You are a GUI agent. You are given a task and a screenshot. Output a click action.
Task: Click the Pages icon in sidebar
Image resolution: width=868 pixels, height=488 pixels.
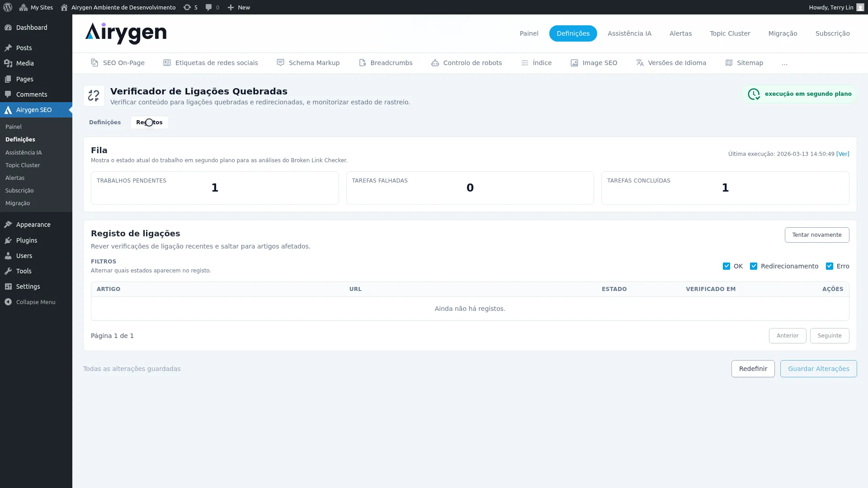(8, 79)
